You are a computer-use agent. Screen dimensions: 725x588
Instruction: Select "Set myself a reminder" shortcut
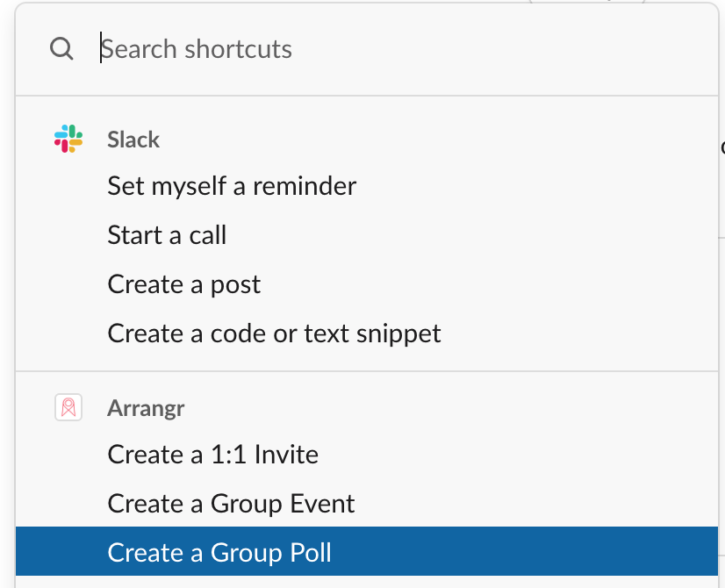coord(232,186)
